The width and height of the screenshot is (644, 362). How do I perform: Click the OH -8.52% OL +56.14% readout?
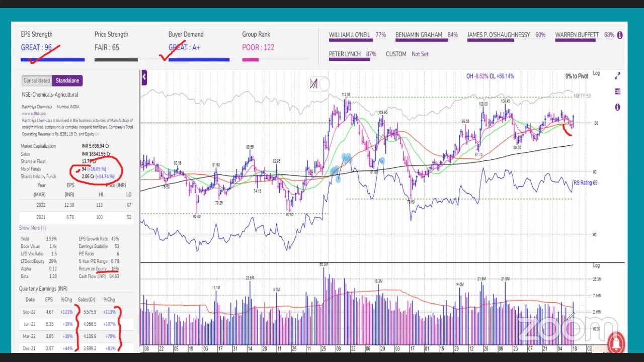tap(490, 76)
